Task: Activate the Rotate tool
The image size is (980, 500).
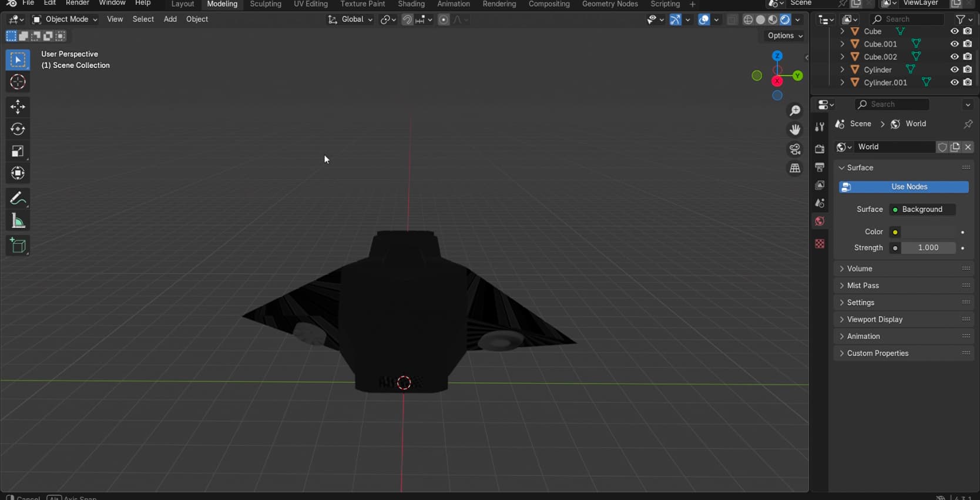Action: pos(18,129)
